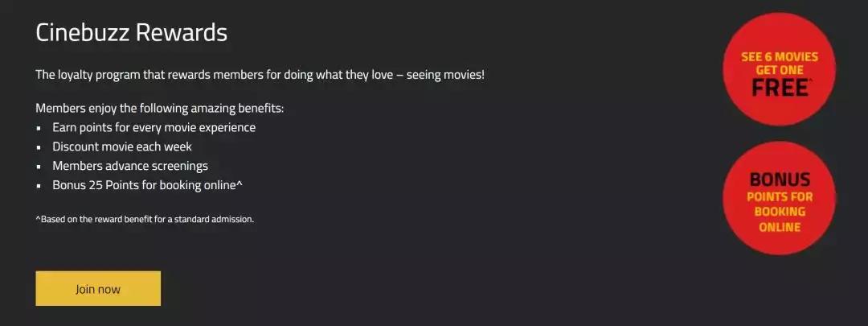Select 'Discount movie each week' list item

[x=122, y=146]
